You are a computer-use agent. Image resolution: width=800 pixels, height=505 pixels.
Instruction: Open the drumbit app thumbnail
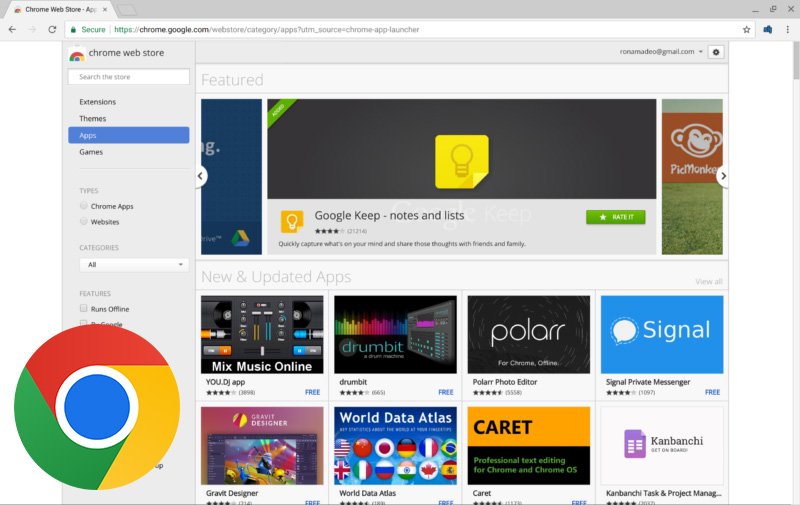click(395, 335)
